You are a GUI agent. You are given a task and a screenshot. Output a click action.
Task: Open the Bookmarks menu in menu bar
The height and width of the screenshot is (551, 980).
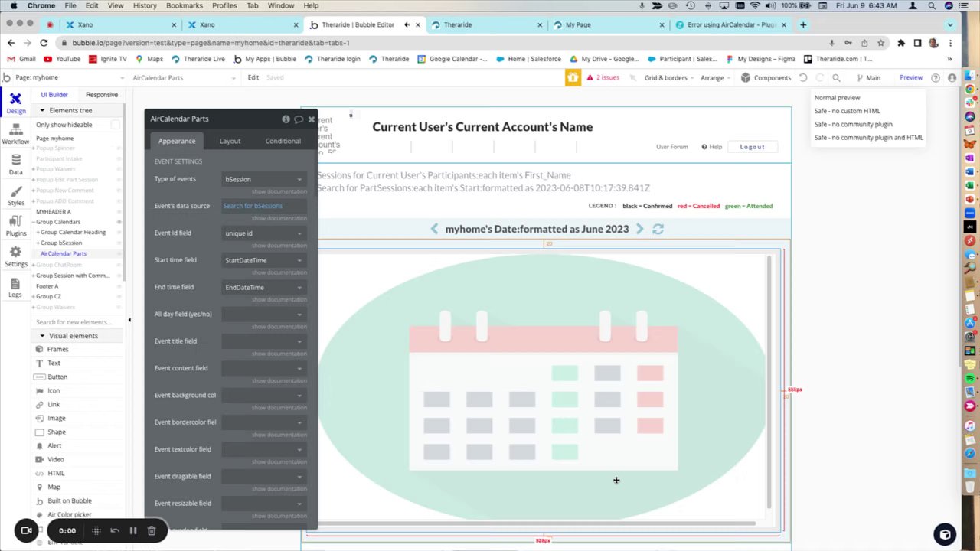click(x=185, y=5)
